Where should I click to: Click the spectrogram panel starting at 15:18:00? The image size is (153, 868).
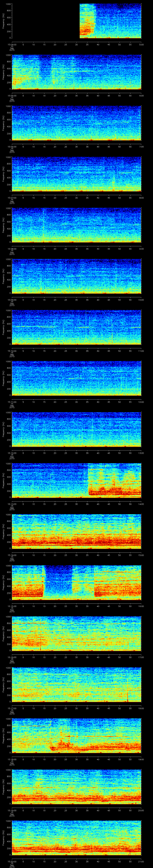(x=76, y=736)
